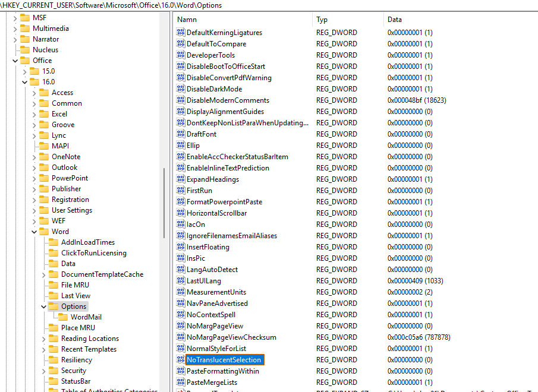
Task: Select the IgnoreFilenamesEmailAliases value
Action: pyautogui.click(x=232, y=236)
